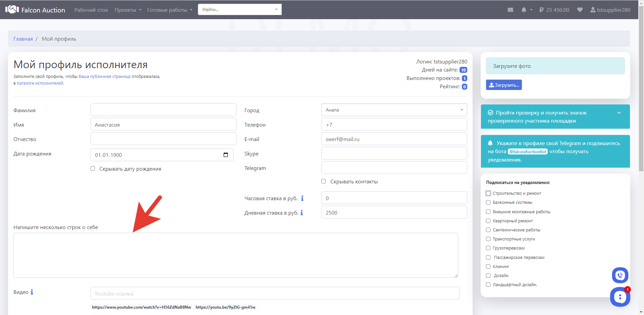The width and height of the screenshot is (644, 315).
Task: Enable Скрывать дату рождения checkbox
Action: pos(93,169)
